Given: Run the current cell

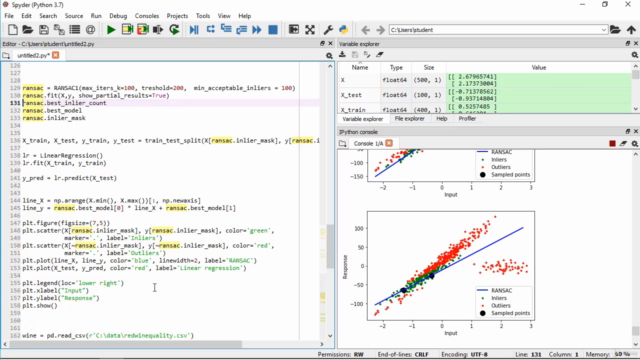Looking at the screenshot, I should pyautogui.click(x=127, y=30).
